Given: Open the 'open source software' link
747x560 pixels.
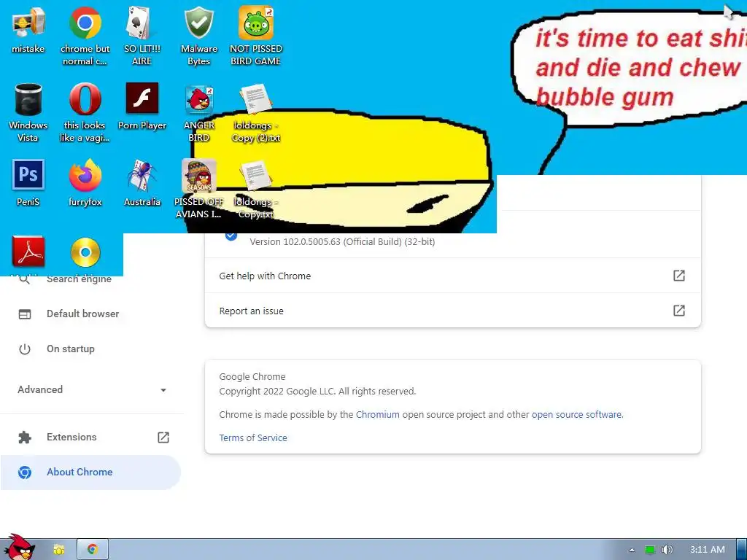Looking at the screenshot, I should (576, 414).
